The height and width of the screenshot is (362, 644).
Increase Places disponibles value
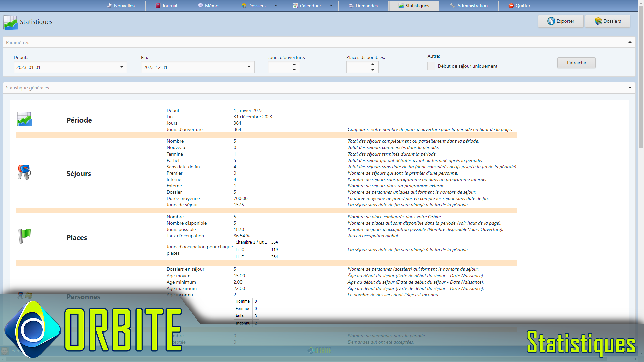(373, 64)
